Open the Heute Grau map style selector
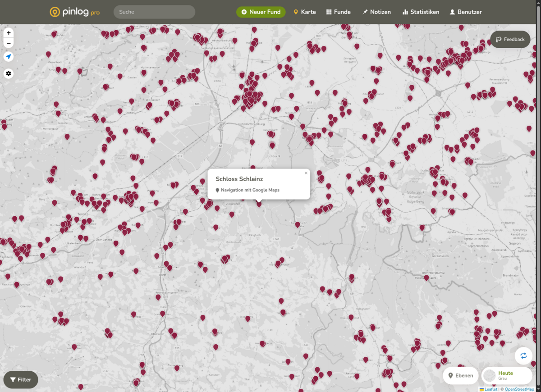This screenshot has width=541, height=392. point(507,375)
